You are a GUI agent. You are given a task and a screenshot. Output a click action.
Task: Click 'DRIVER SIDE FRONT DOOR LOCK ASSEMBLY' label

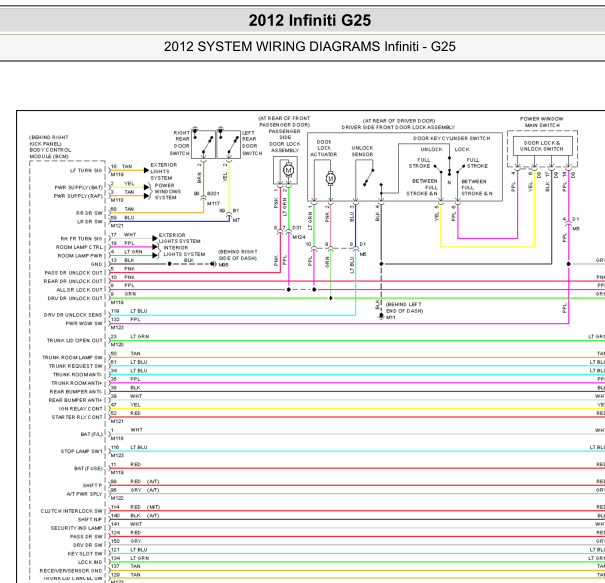pos(398,127)
